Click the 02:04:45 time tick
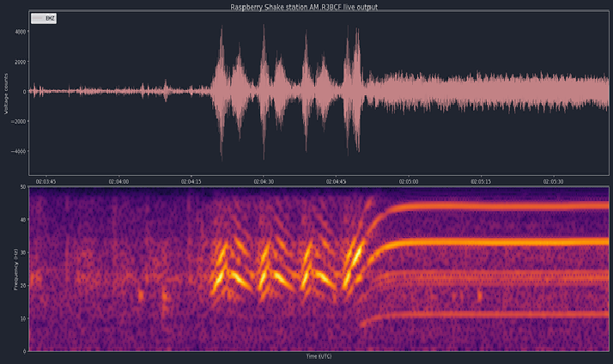613x364 pixels. point(337,182)
